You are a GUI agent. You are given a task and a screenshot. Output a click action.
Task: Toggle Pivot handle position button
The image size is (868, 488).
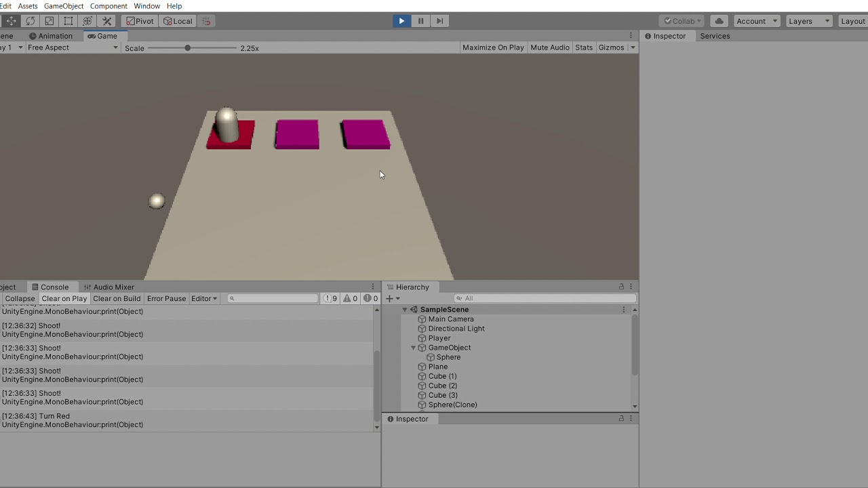140,21
